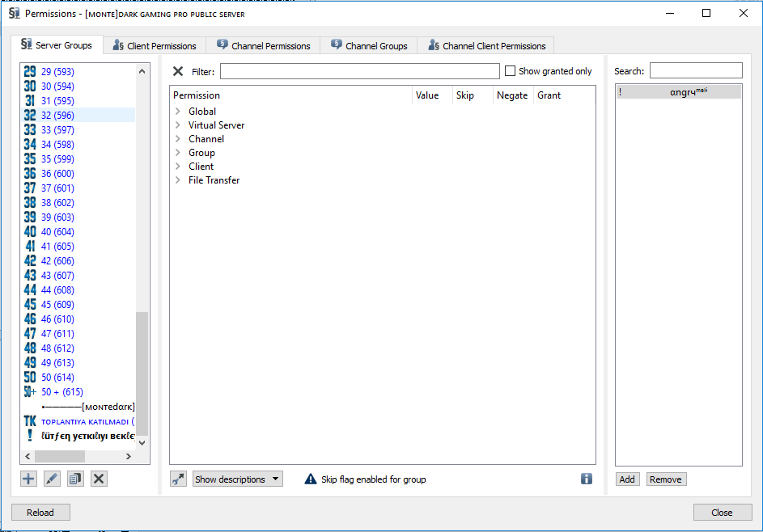Select group icon 50+ in the list

click(x=30, y=392)
